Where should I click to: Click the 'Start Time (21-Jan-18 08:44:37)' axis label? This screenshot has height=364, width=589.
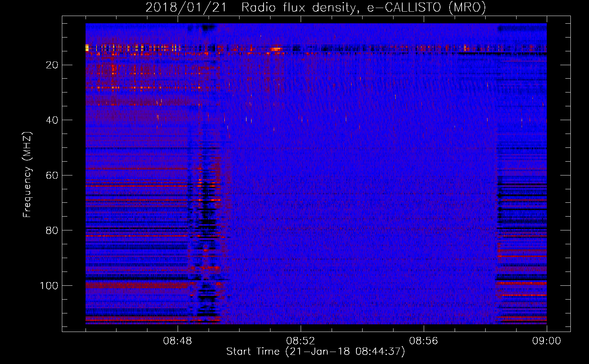pos(316,352)
